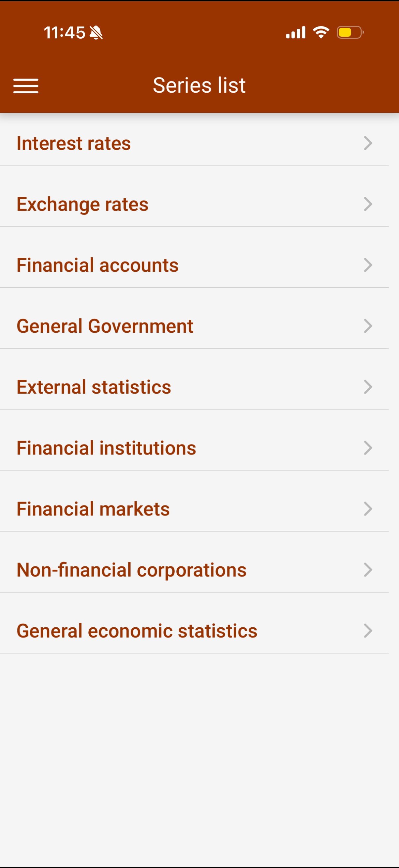Tap the Wi-Fi status icon
The image size is (399, 868).
point(321,32)
